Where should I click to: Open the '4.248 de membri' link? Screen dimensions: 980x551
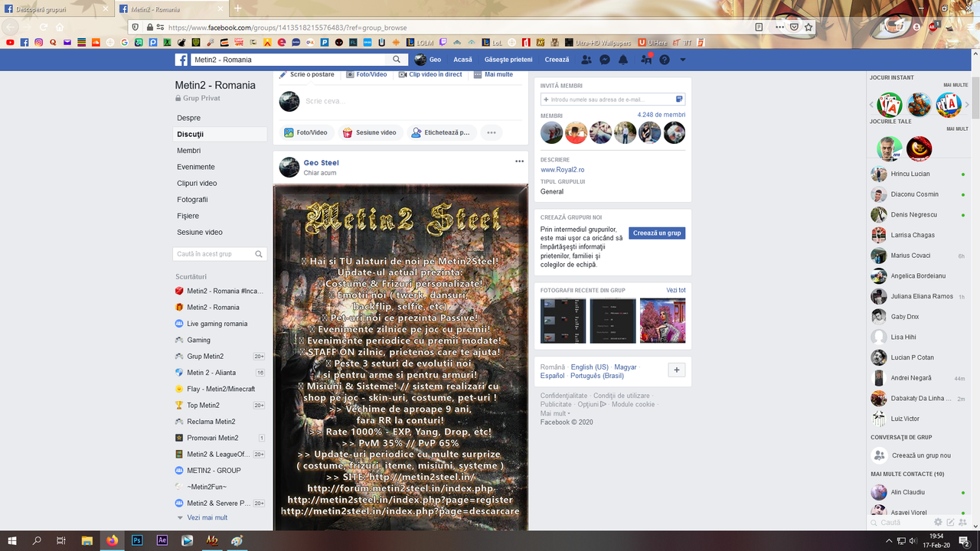tap(661, 115)
